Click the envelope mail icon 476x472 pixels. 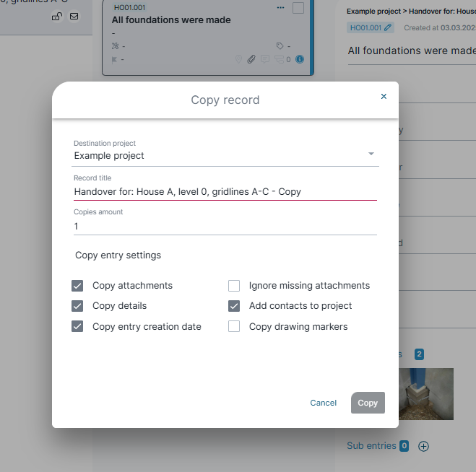click(x=74, y=17)
